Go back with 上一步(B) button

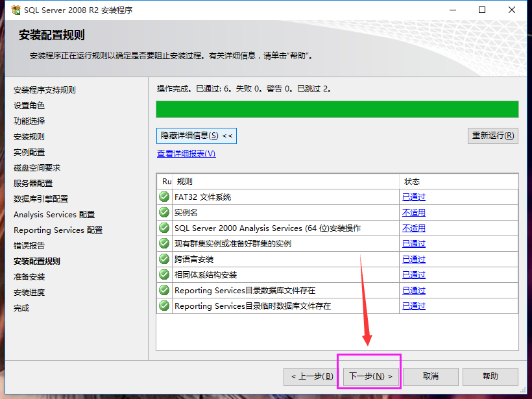coord(313,376)
